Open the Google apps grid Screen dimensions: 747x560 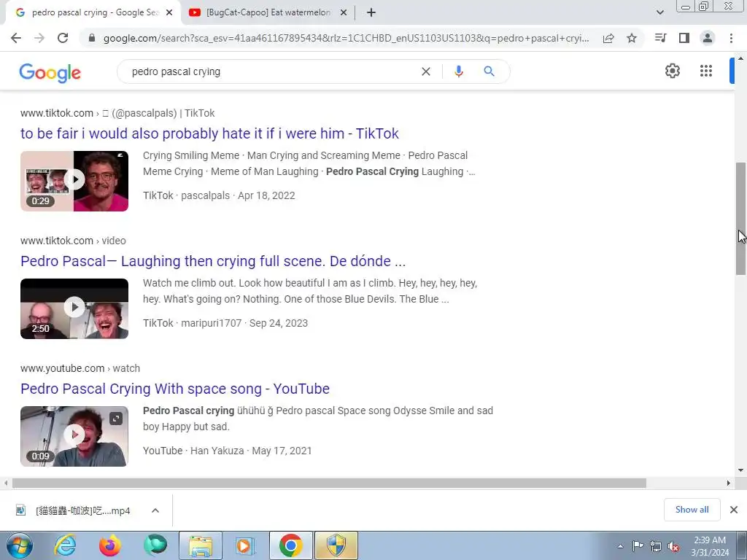click(x=706, y=71)
